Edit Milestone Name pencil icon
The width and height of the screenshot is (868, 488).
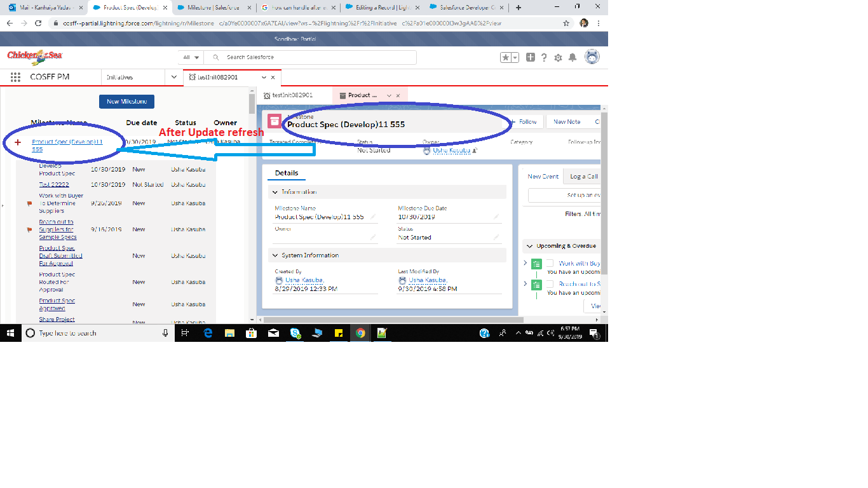(x=373, y=217)
